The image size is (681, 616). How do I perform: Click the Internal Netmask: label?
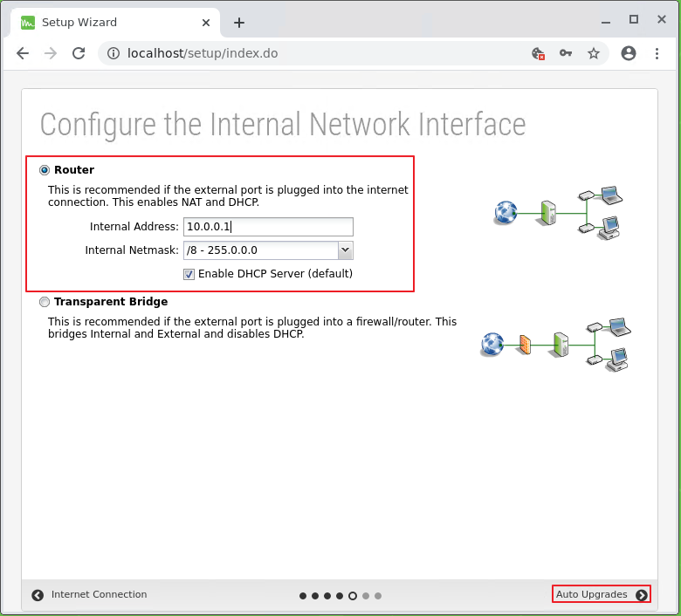[x=132, y=250]
